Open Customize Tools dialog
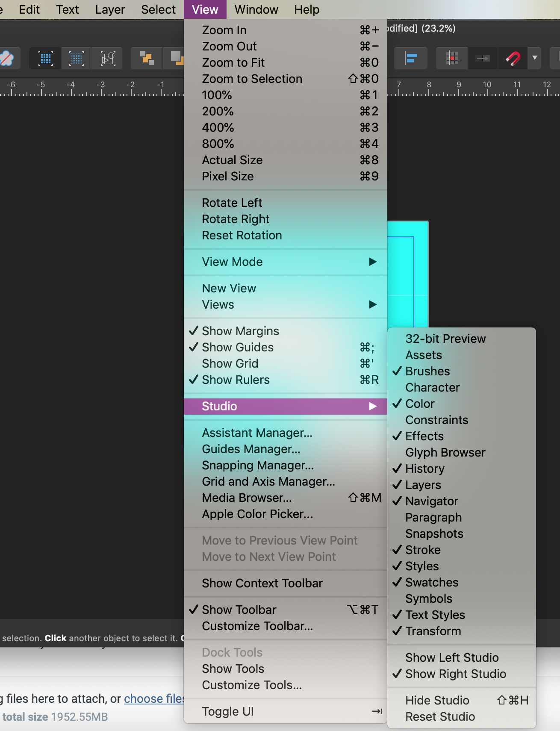The width and height of the screenshot is (560, 731). coord(286,685)
